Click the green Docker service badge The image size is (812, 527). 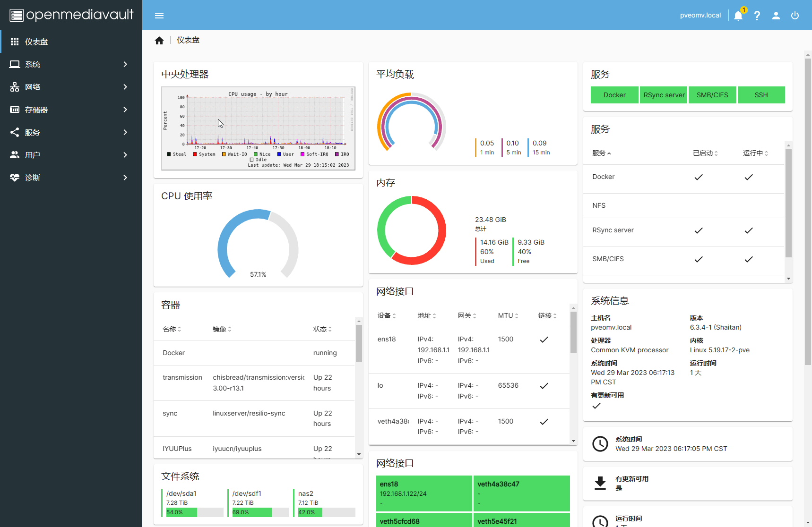[614, 95]
